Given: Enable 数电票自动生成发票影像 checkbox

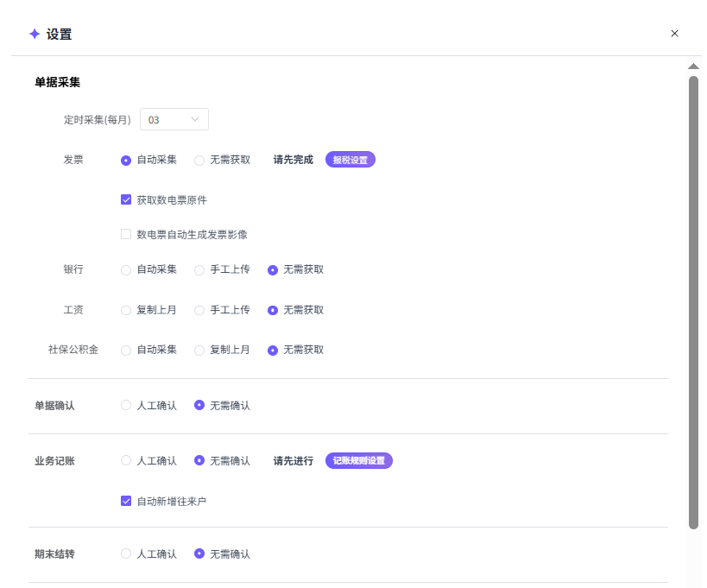Looking at the screenshot, I should [126, 234].
